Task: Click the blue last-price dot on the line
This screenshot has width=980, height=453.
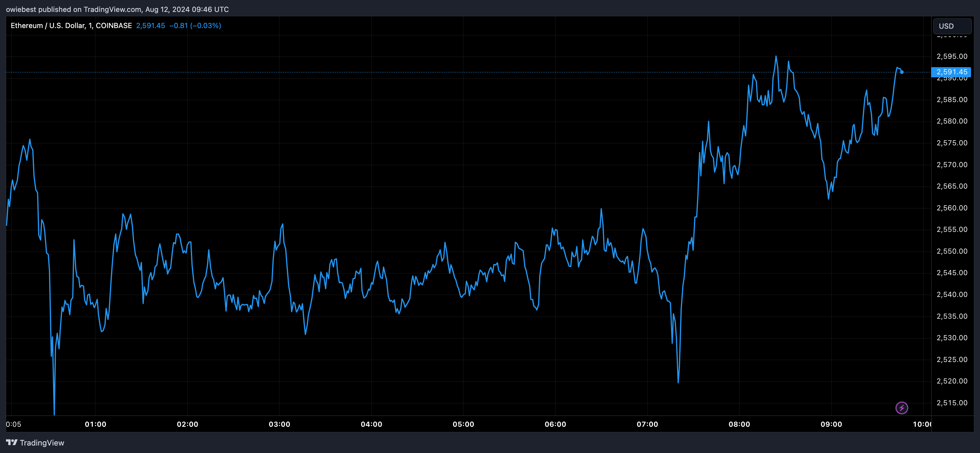Action: pos(902,72)
